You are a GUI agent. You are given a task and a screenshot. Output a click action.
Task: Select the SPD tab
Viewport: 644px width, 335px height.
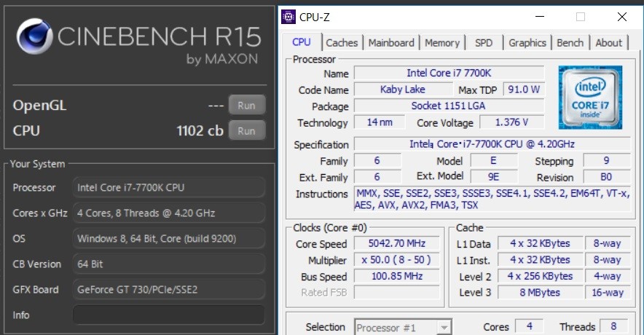[484, 43]
